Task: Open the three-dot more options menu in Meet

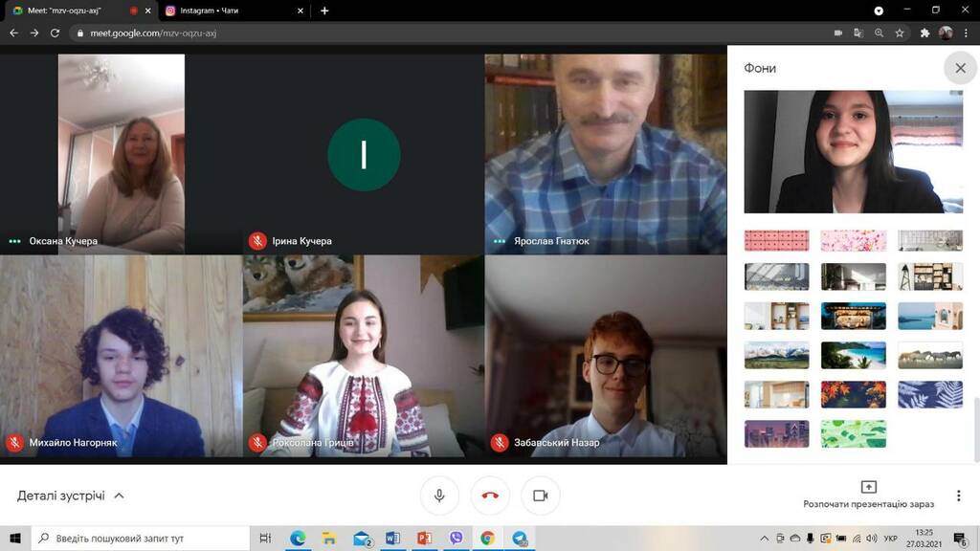Action: (x=958, y=496)
